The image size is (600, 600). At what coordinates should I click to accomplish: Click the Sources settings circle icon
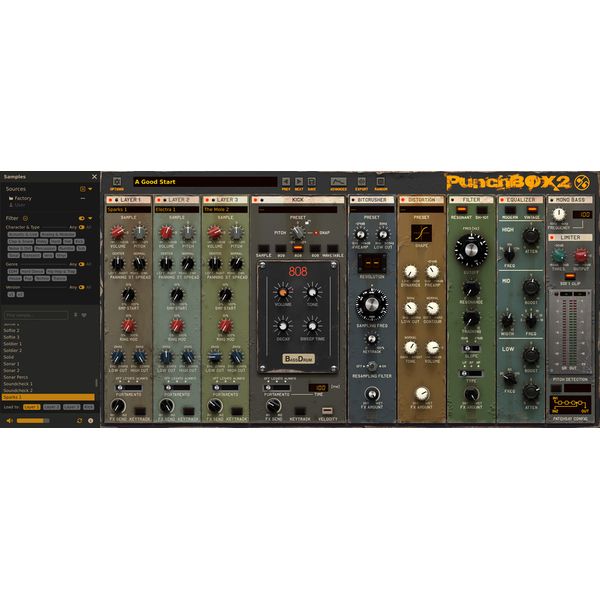[82, 189]
